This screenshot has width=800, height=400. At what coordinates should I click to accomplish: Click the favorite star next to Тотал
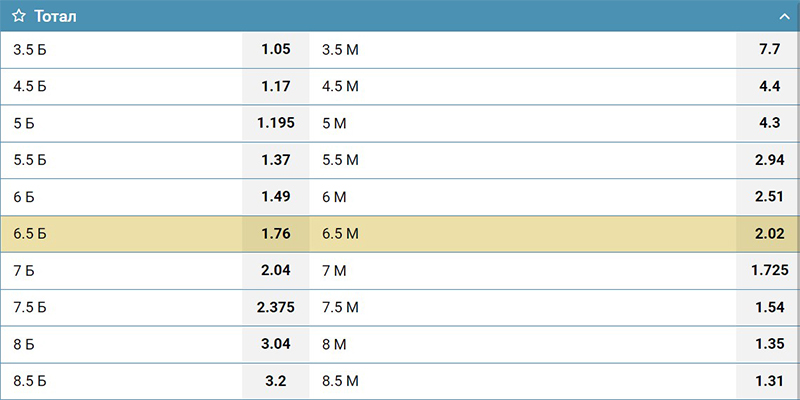[x=19, y=16]
